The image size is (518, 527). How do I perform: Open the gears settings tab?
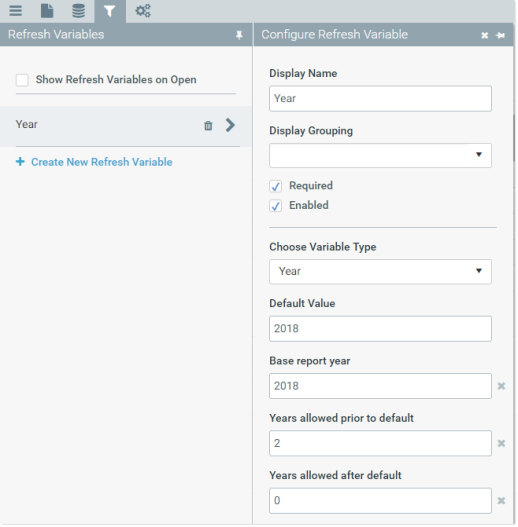point(143,11)
